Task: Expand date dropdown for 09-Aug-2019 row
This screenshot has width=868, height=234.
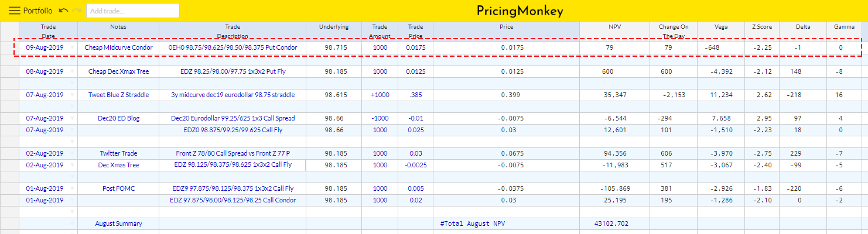Action: point(73,47)
